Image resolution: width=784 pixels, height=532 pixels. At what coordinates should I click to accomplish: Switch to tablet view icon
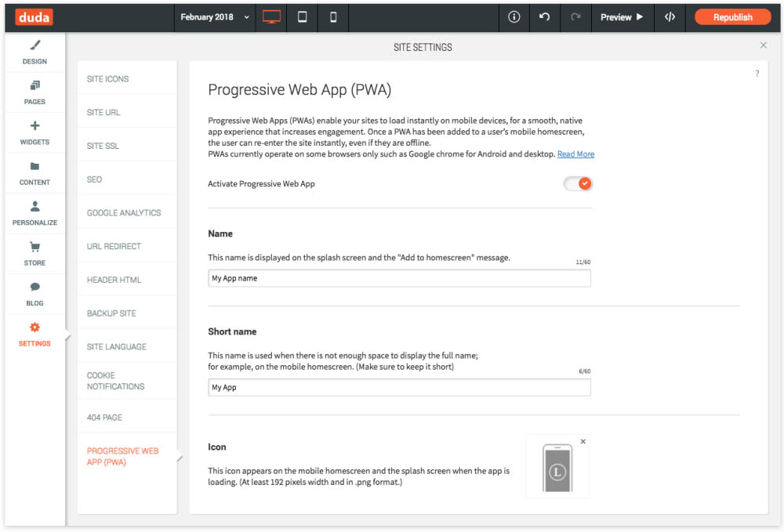(x=302, y=17)
